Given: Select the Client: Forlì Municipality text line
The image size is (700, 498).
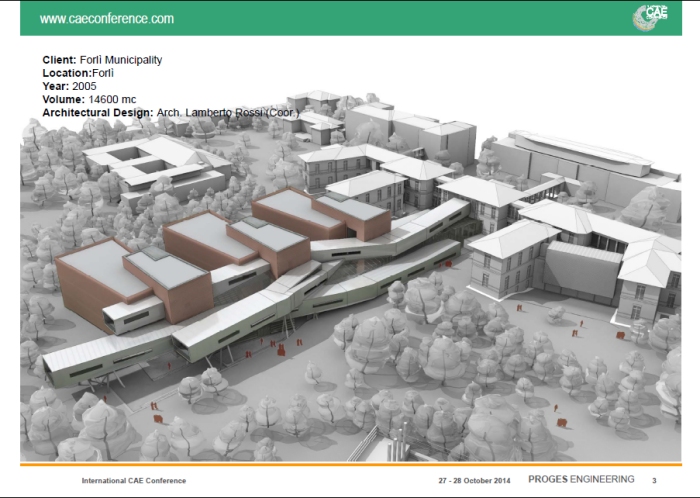Looking at the screenshot, I should tap(102, 60).
